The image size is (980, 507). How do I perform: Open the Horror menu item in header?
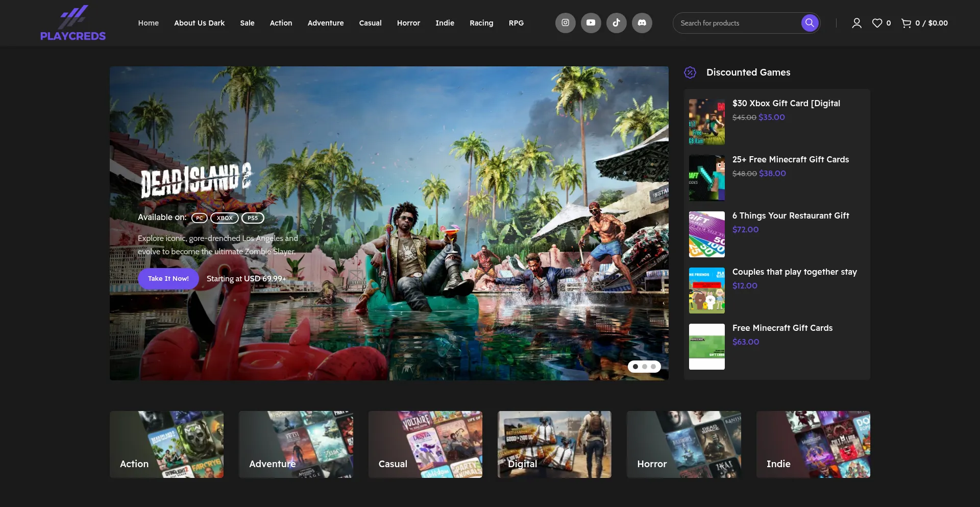(409, 23)
